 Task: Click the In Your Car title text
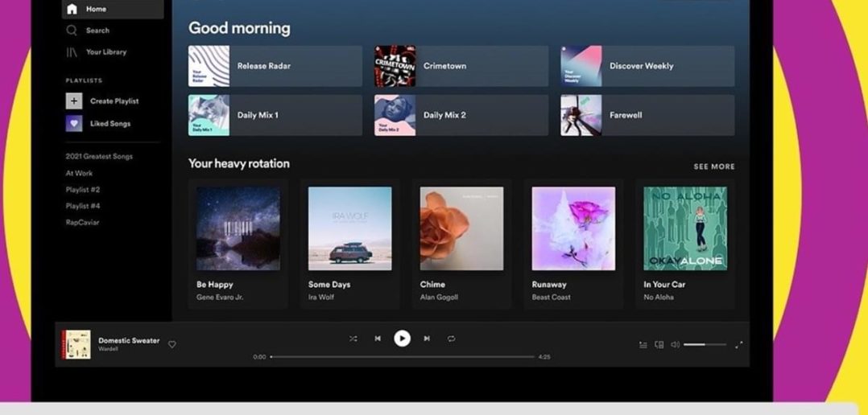[664, 285]
